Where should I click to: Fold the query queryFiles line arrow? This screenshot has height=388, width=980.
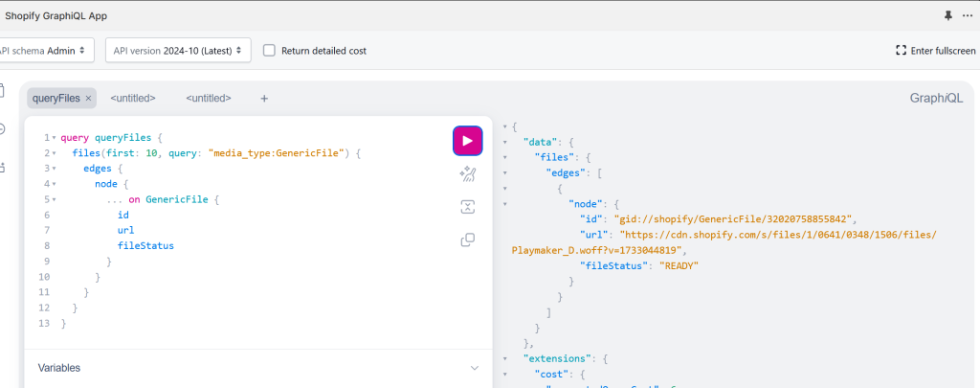coord(53,138)
